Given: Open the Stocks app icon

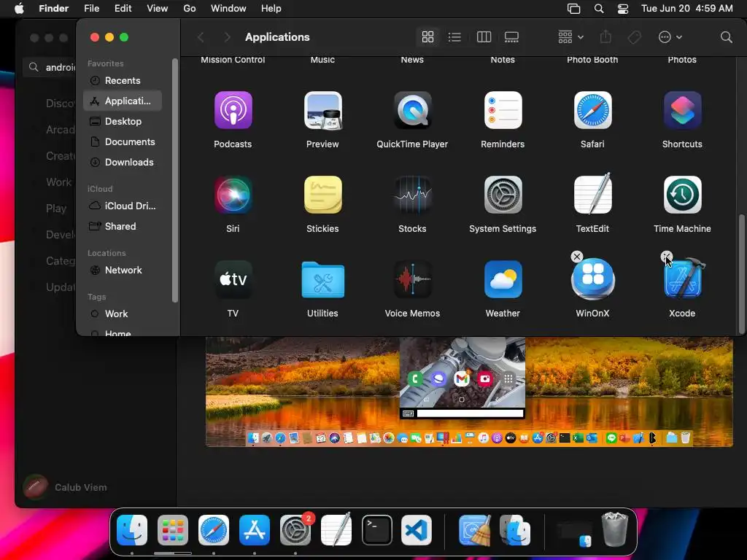Looking at the screenshot, I should pyautogui.click(x=413, y=195).
